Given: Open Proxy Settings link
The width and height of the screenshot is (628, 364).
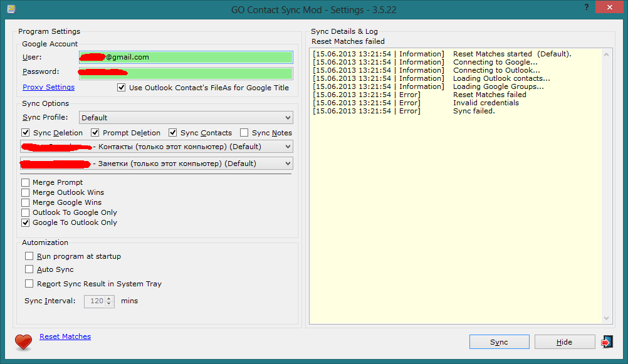Looking at the screenshot, I should [x=48, y=87].
